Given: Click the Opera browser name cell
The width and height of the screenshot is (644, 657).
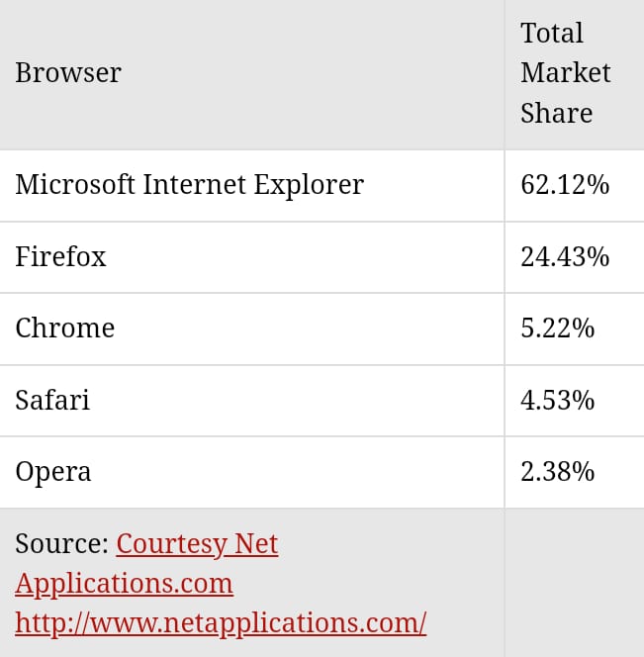Looking at the screenshot, I should [53, 472].
